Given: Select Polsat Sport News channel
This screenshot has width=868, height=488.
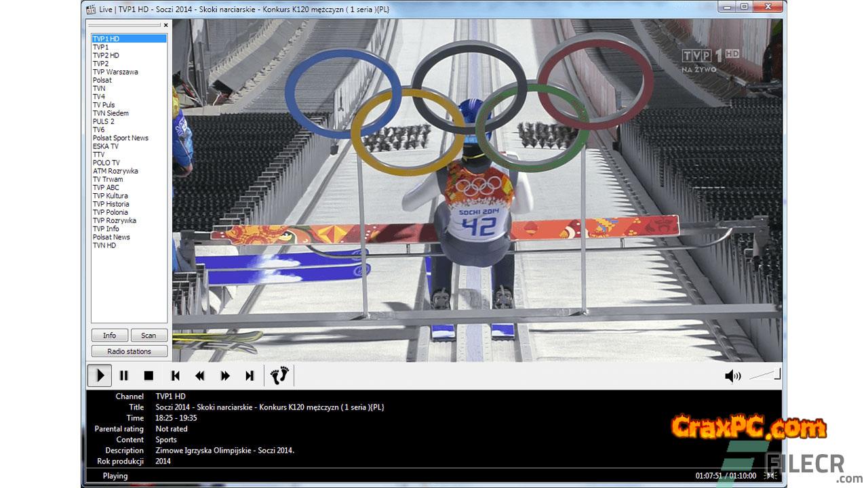Looking at the screenshot, I should click(x=121, y=138).
